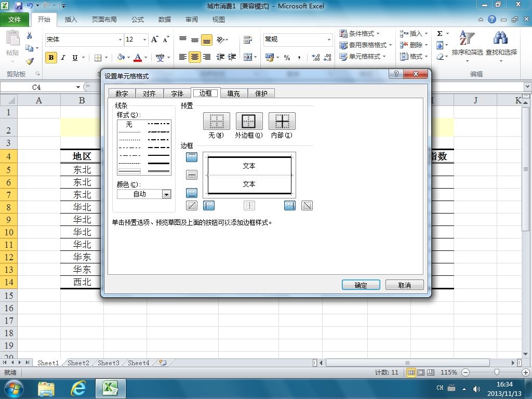Click the font color A icon
The width and height of the screenshot is (532, 399).
click(x=138, y=57)
